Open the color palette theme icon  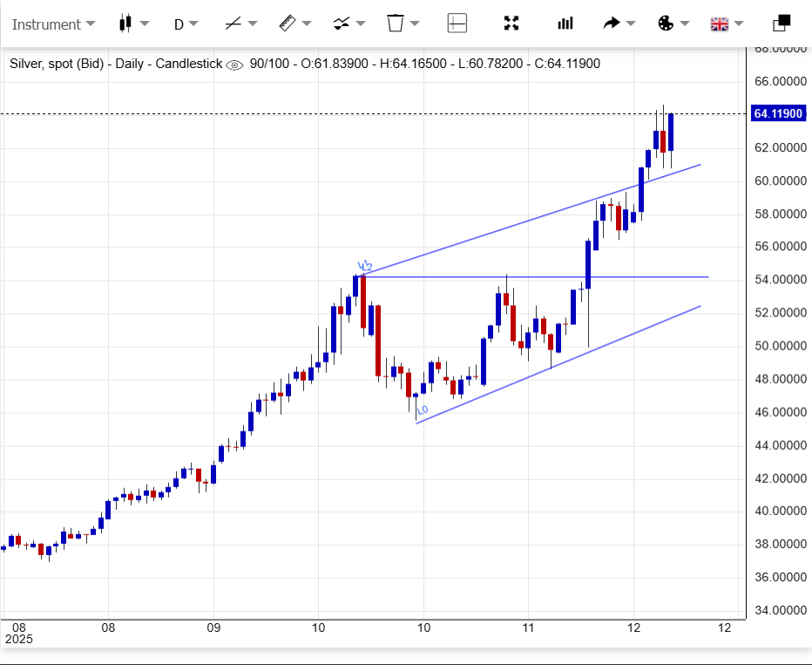(666, 24)
